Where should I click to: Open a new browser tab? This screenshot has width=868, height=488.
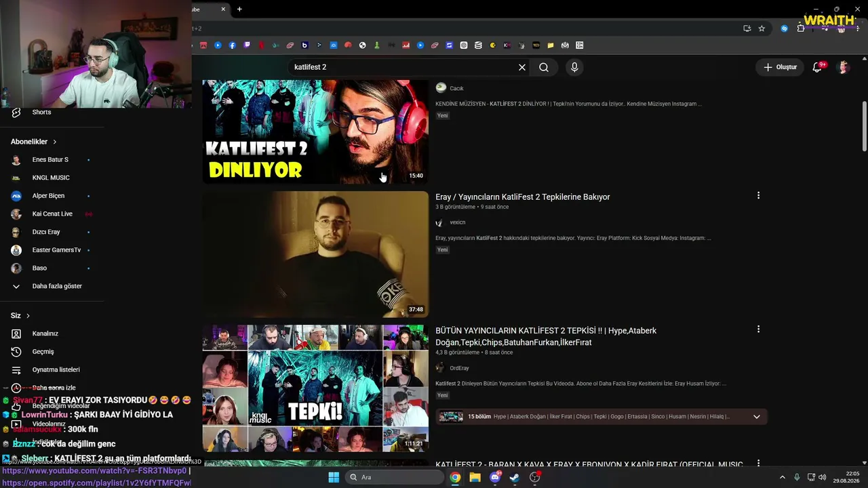click(239, 9)
